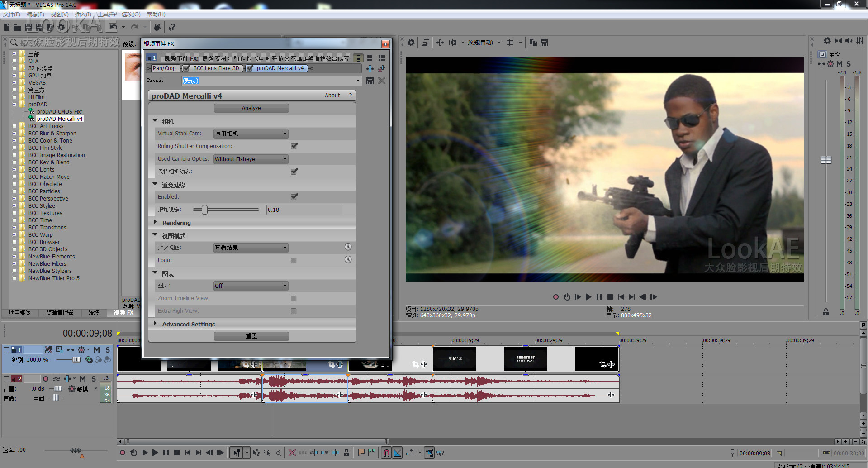Open the 帮助(H) menu

coord(156,14)
